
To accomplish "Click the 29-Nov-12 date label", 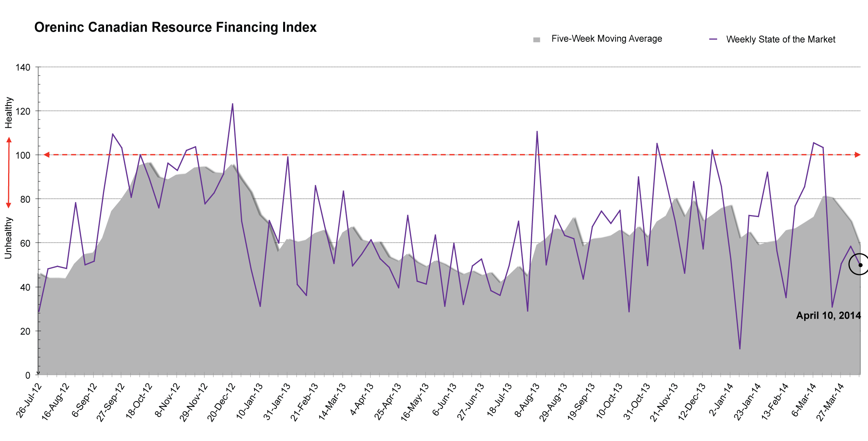I will pyautogui.click(x=193, y=402).
